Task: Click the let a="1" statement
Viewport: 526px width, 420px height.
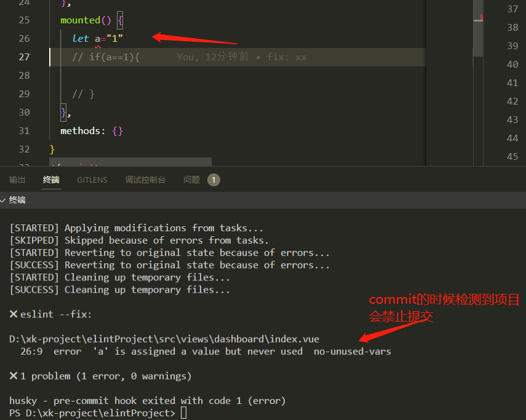Action: pyautogui.click(x=98, y=39)
